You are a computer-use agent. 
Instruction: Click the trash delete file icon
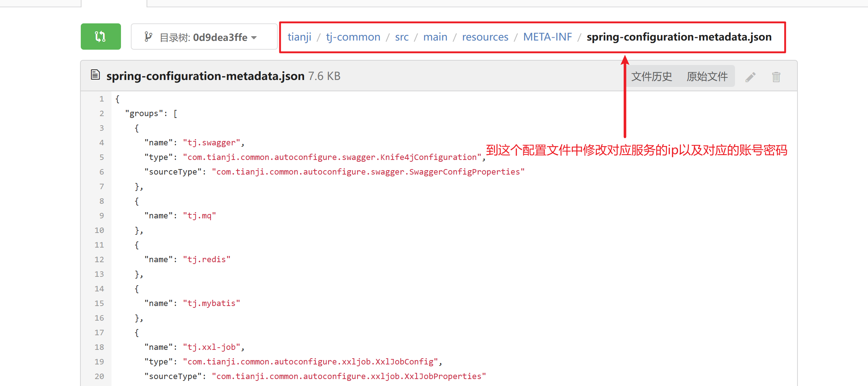click(776, 77)
